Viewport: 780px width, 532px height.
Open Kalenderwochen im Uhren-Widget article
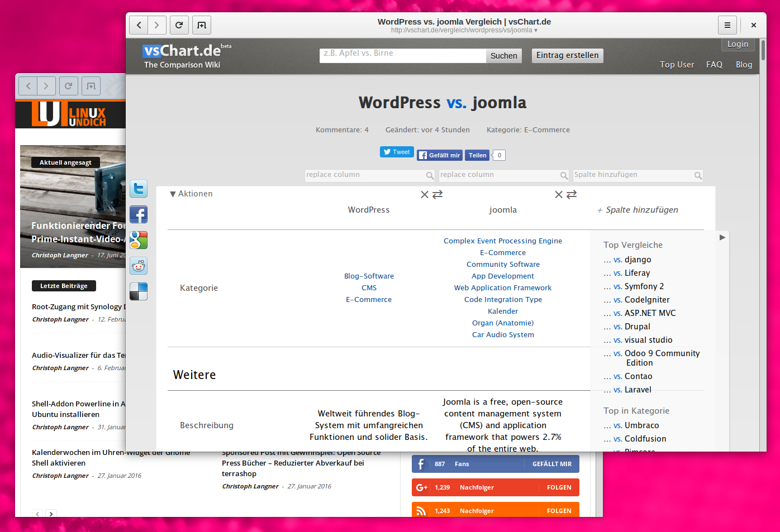pos(111,458)
